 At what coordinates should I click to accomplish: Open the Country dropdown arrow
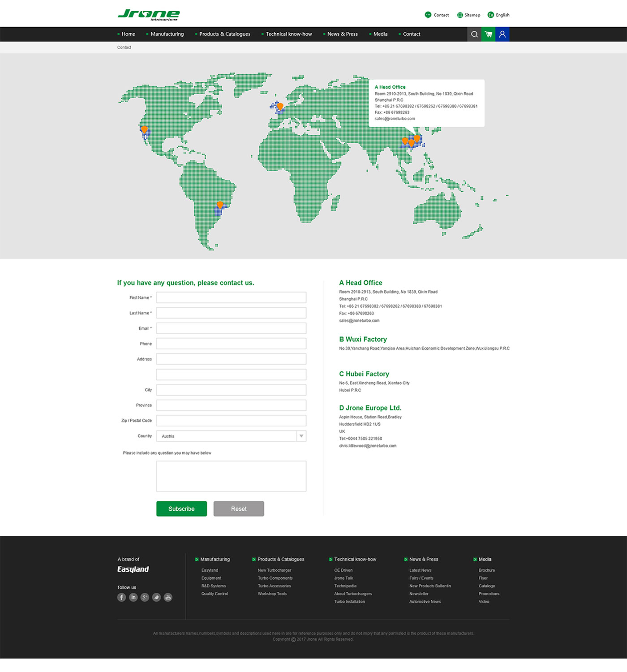click(301, 436)
